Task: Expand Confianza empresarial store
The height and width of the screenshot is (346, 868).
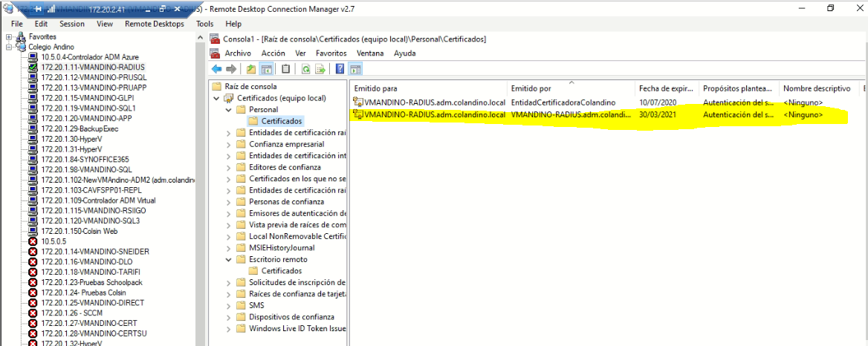Action: (229, 144)
